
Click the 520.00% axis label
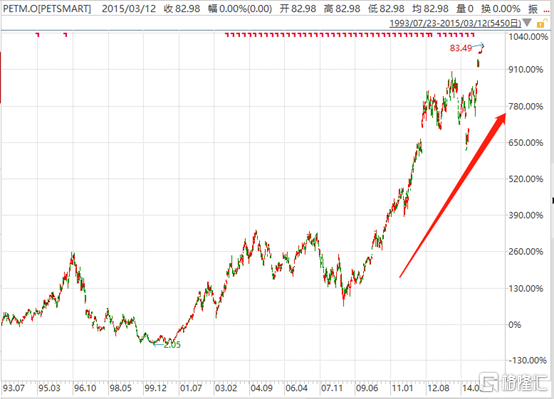click(526, 179)
